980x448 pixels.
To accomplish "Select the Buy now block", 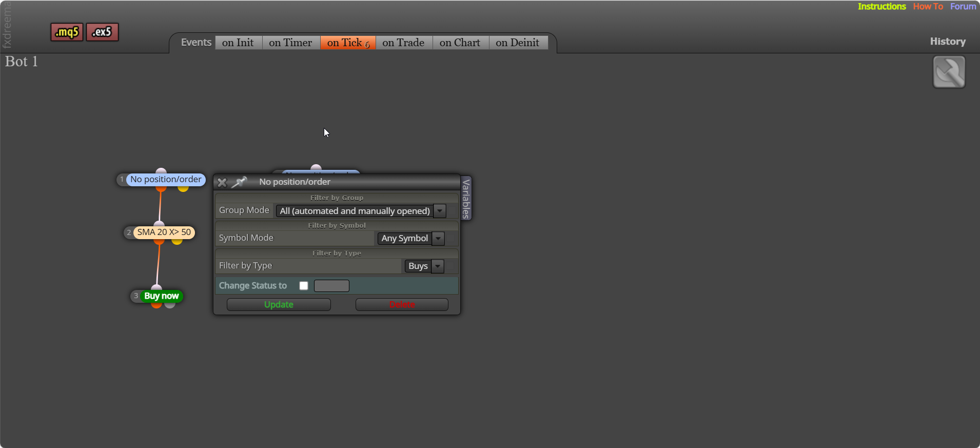I will [x=162, y=296].
